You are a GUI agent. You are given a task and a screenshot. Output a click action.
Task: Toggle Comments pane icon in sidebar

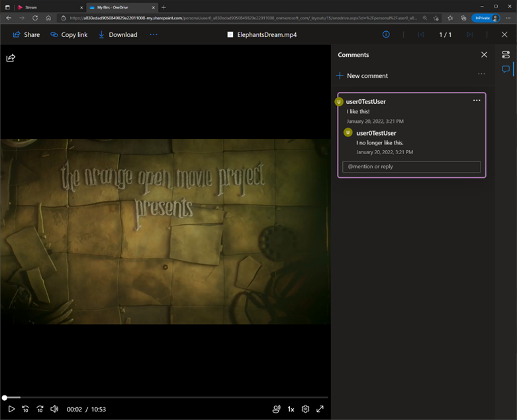tap(506, 69)
